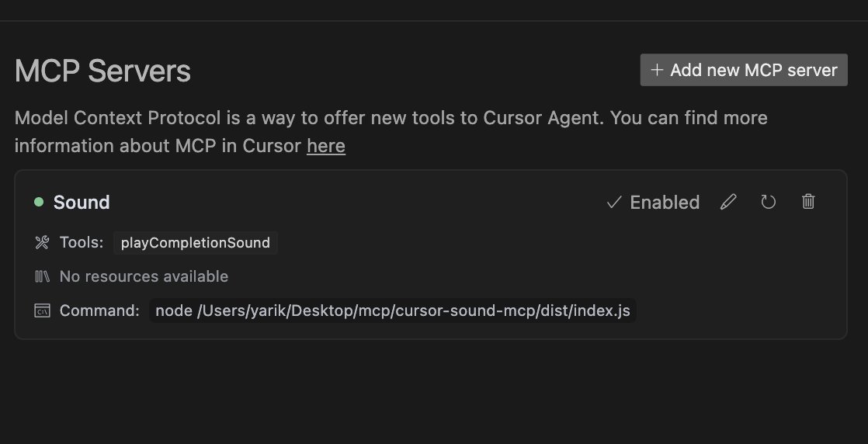Toggle the Enabled state of Sound server

coord(653,202)
